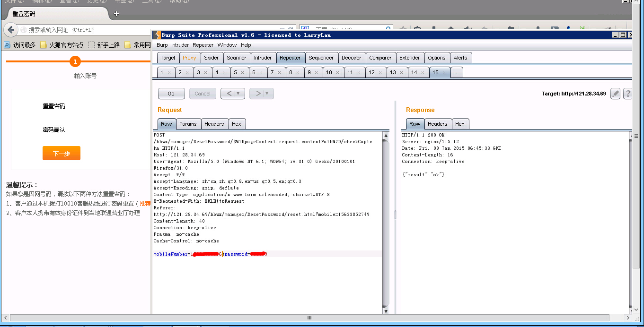Select the Response Headers tab

pyautogui.click(x=438, y=124)
